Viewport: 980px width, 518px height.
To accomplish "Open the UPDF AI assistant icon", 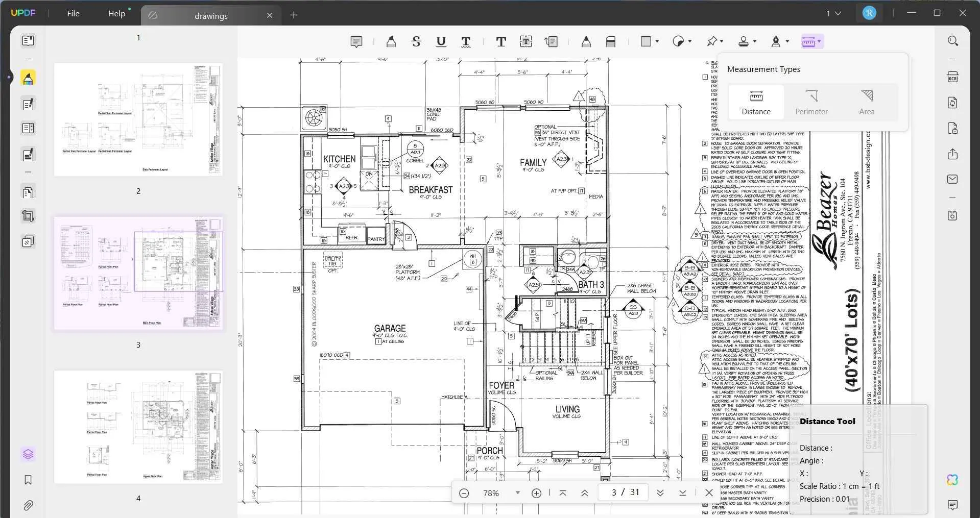I will [952, 480].
